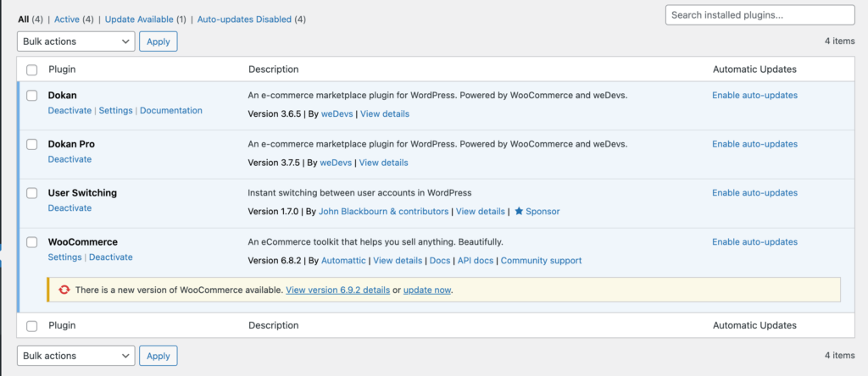
Task: Click 'Instant switching between user accounts' description
Action: pyautogui.click(x=359, y=193)
